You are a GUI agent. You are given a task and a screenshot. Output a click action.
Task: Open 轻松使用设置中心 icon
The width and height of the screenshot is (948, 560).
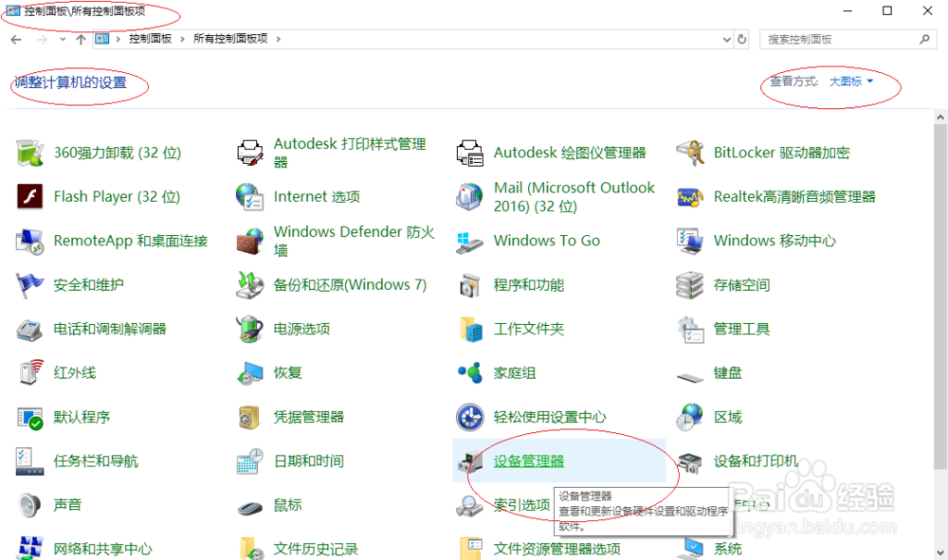coord(470,418)
